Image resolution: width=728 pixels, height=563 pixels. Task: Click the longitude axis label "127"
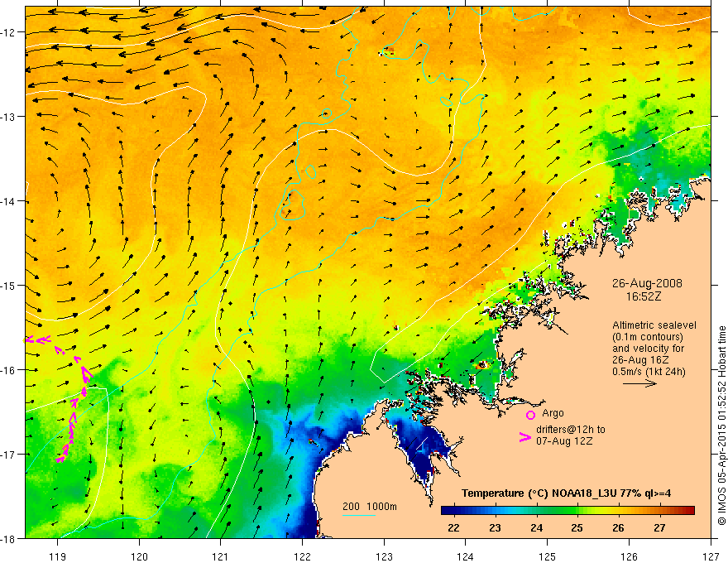click(x=711, y=556)
